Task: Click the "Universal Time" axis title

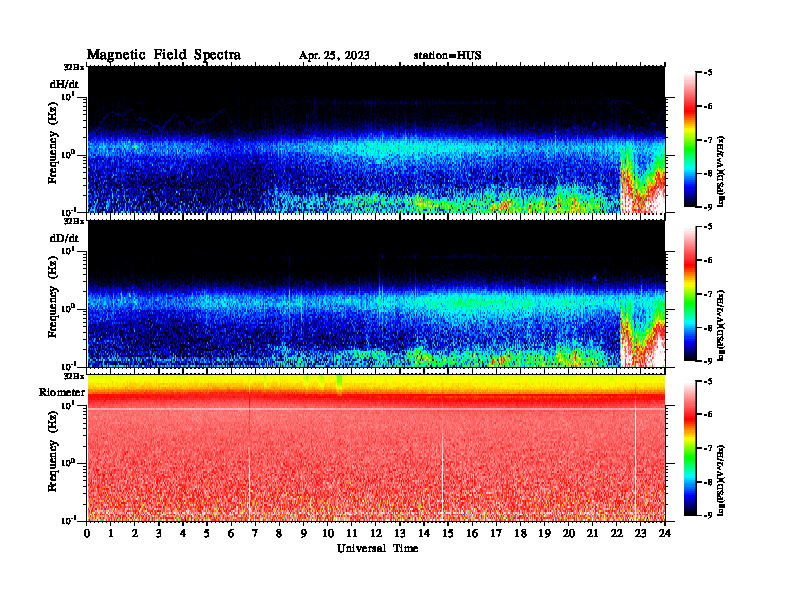Action: tap(377, 548)
